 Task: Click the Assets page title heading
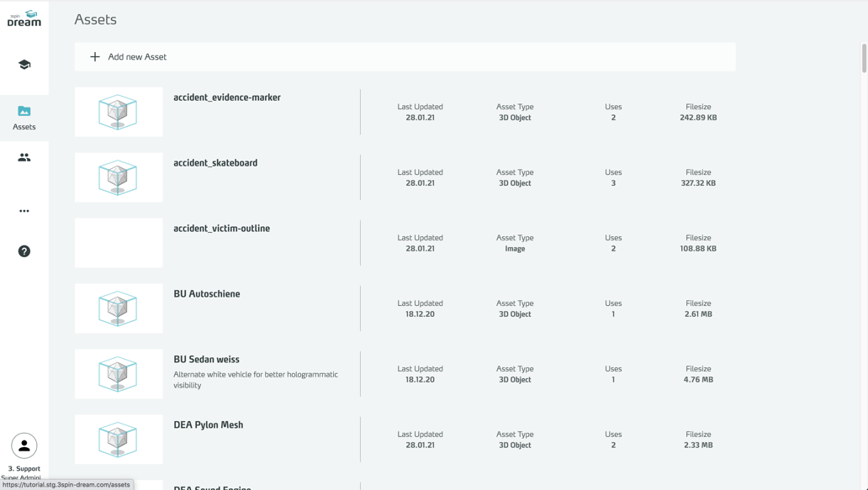(x=95, y=19)
